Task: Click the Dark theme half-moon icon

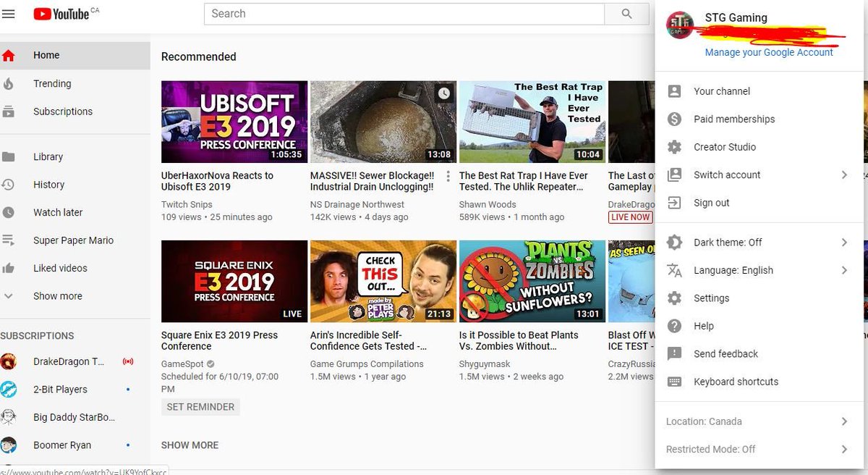Action: [x=674, y=243]
